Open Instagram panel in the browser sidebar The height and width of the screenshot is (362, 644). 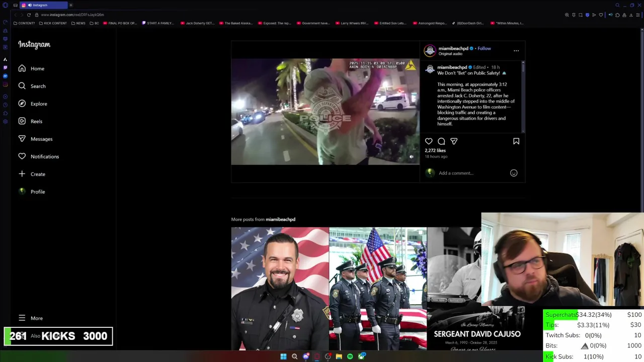pyautogui.click(x=5, y=84)
